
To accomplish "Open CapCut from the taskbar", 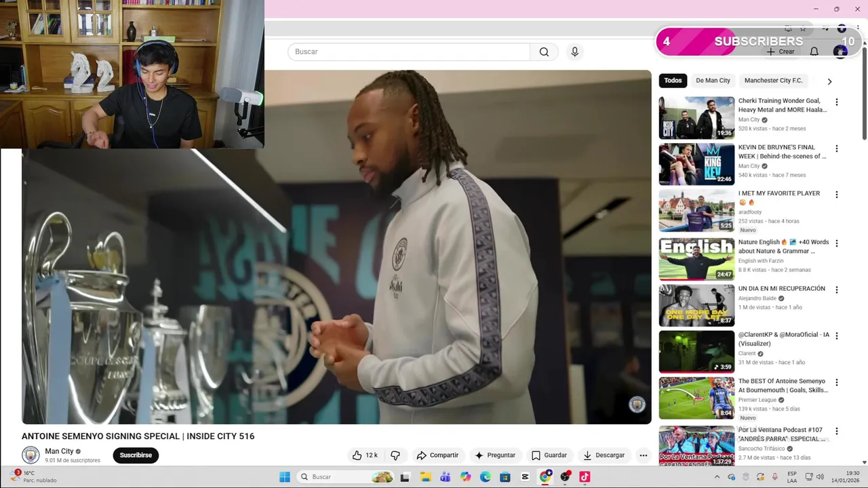I will [525, 476].
